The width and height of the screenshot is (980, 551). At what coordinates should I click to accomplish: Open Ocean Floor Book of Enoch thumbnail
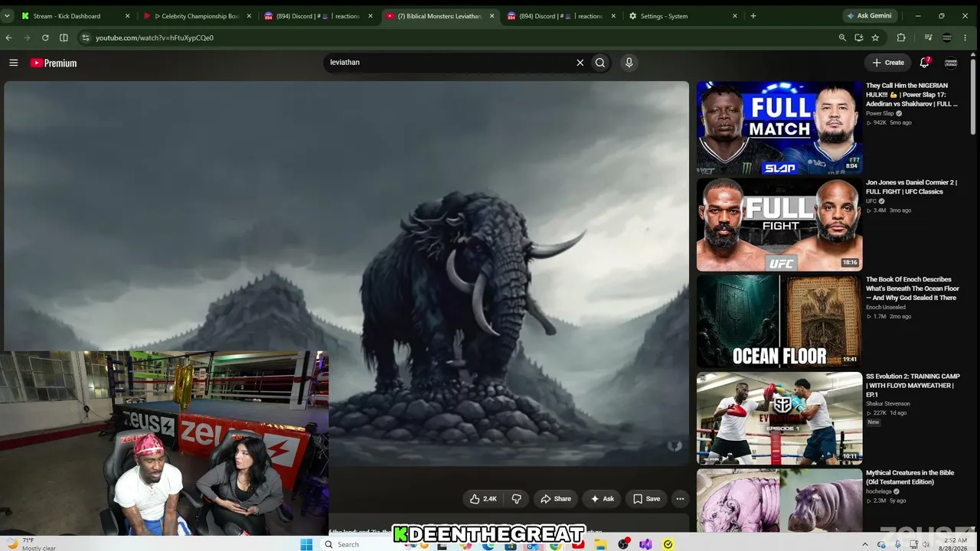tap(779, 321)
